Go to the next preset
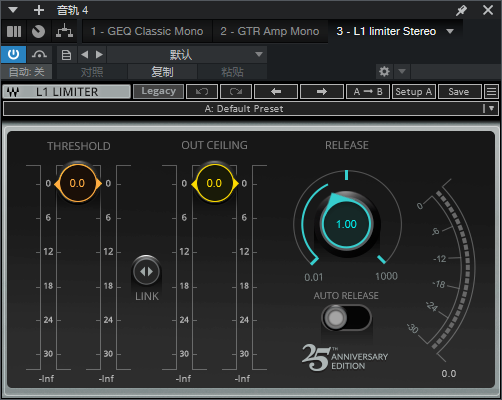The width and height of the screenshot is (502, 400). click(99, 55)
